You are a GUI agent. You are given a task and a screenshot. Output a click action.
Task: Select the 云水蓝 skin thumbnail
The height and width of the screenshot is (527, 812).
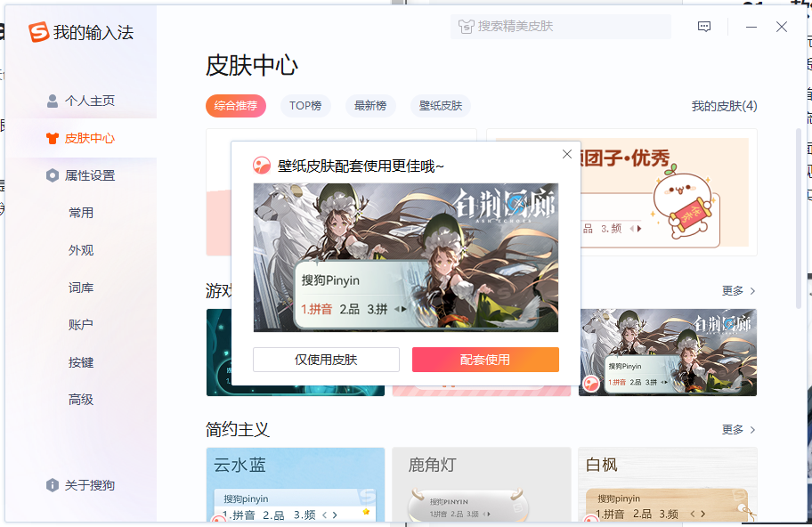[x=295, y=485]
